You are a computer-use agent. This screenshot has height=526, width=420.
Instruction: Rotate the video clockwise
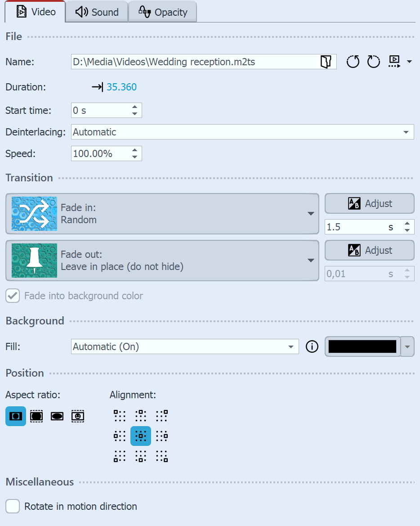coord(374,62)
